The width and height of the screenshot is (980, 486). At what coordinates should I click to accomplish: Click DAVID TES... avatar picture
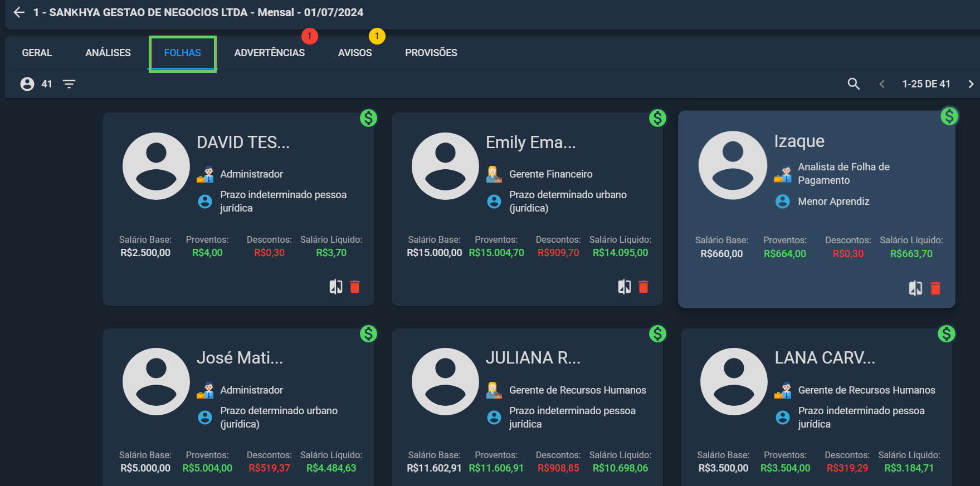coord(156,166)
